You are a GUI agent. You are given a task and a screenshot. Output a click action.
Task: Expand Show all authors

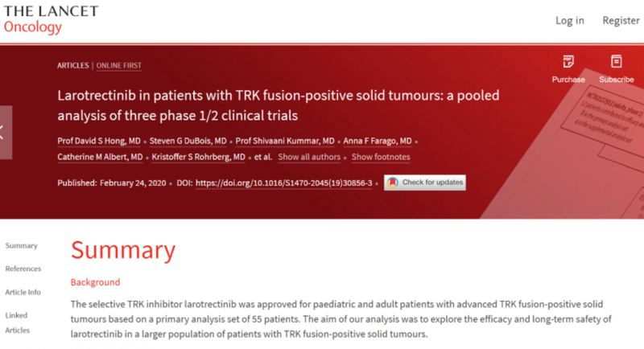click(x=309, y=157)
